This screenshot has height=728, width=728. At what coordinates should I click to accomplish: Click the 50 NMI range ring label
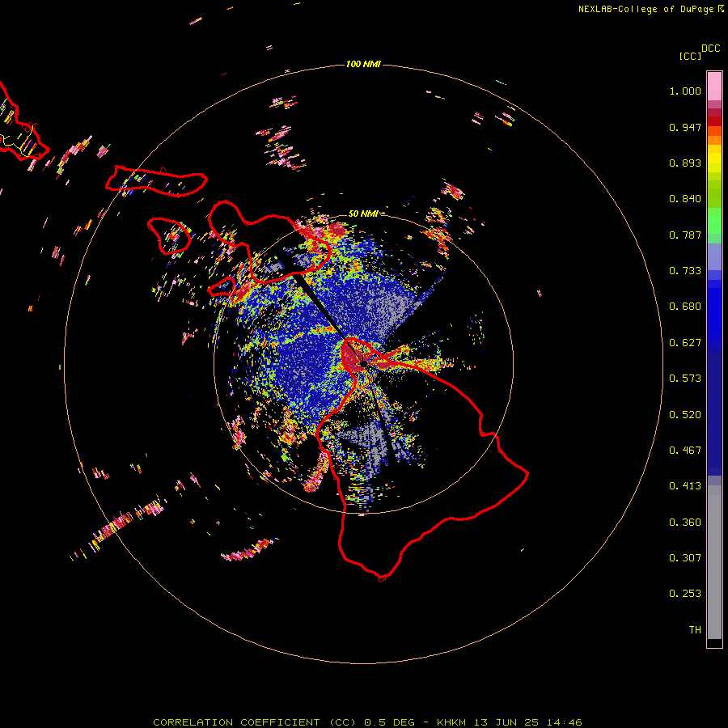(363, 214)
